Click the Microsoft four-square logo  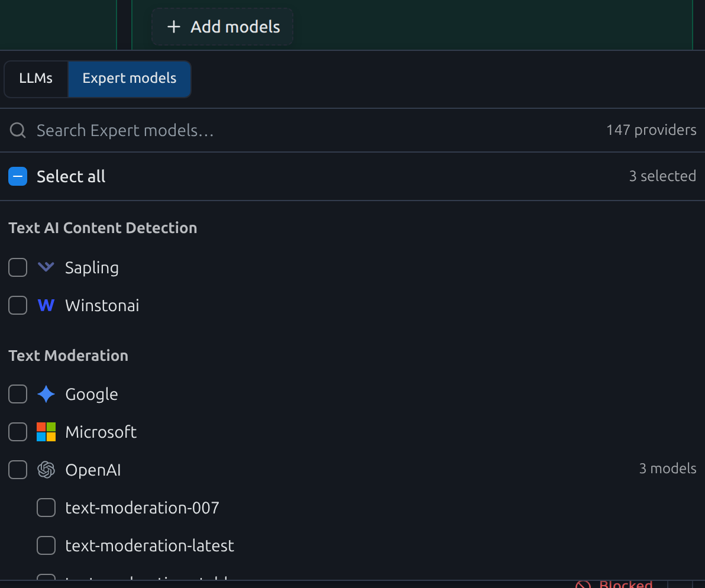46,432
